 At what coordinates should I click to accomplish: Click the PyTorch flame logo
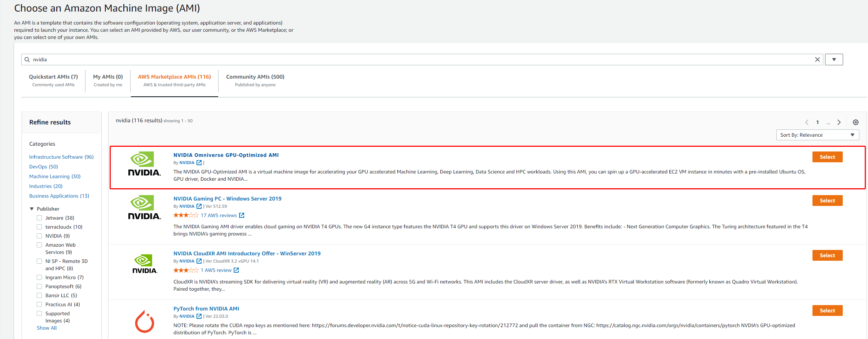pos(145,321)
